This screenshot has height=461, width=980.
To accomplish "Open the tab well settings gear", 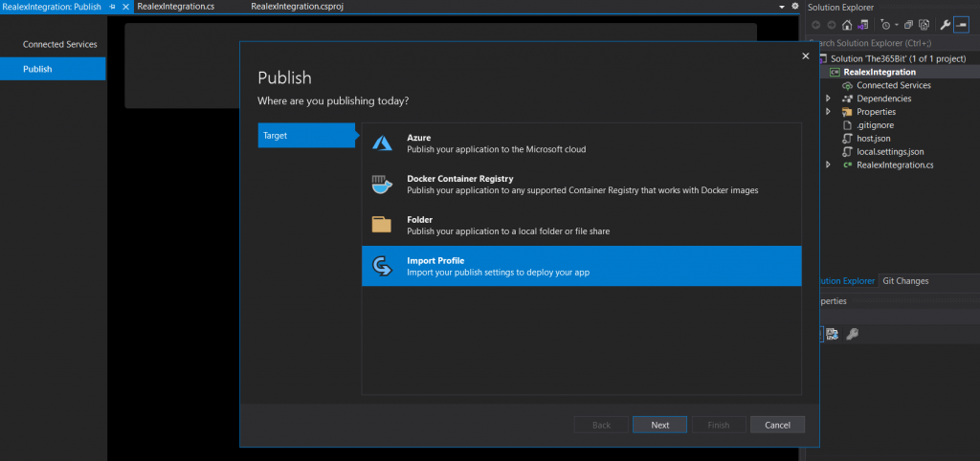I will point(795,7).
